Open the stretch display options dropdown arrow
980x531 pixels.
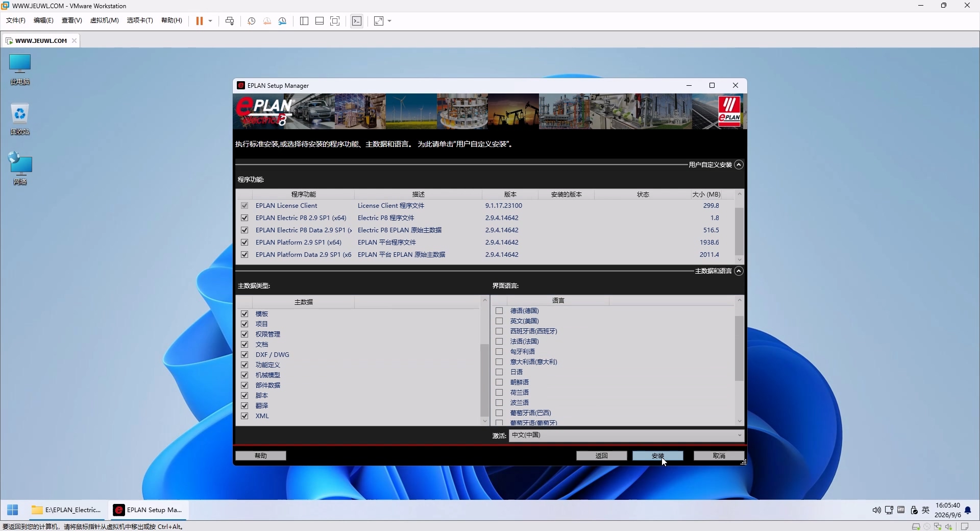point(389,21)
